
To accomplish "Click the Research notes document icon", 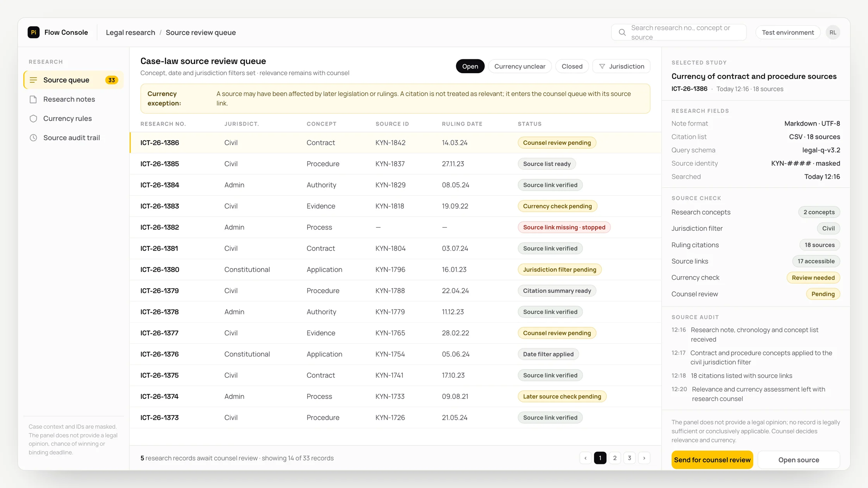I will point(33,100).
